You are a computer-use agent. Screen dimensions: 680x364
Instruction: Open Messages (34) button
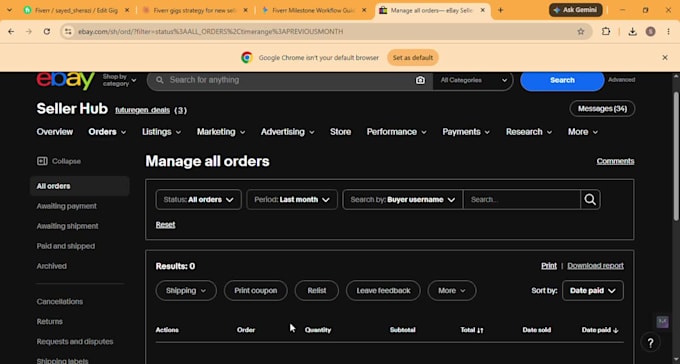602,109
